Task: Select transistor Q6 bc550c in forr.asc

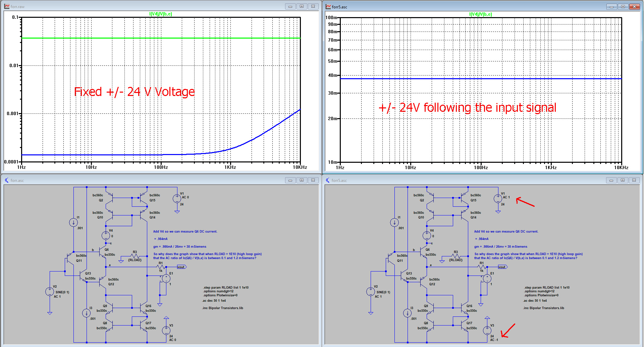Action: point(103,252)
